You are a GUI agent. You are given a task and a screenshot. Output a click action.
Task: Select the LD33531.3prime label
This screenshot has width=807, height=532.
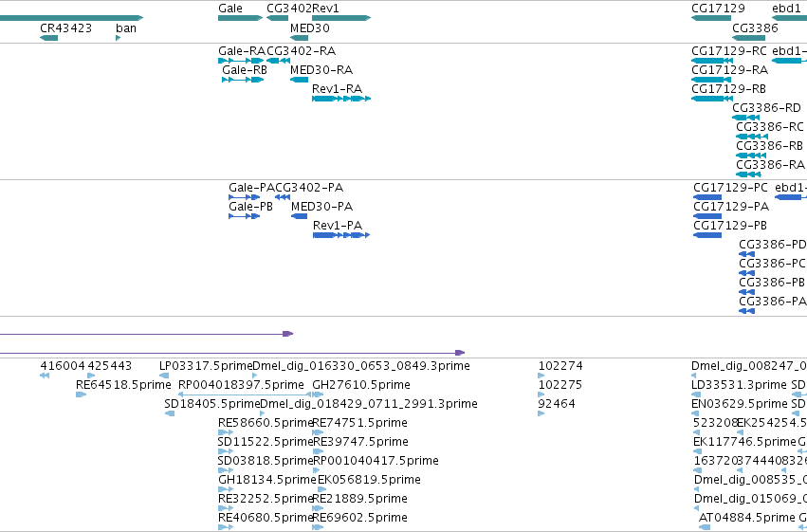click(739, 385)
